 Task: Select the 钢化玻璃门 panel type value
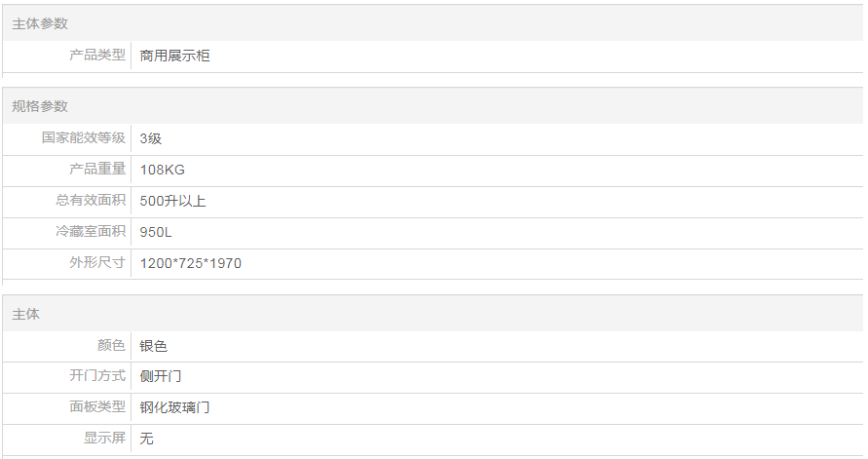tap(174, 407)
